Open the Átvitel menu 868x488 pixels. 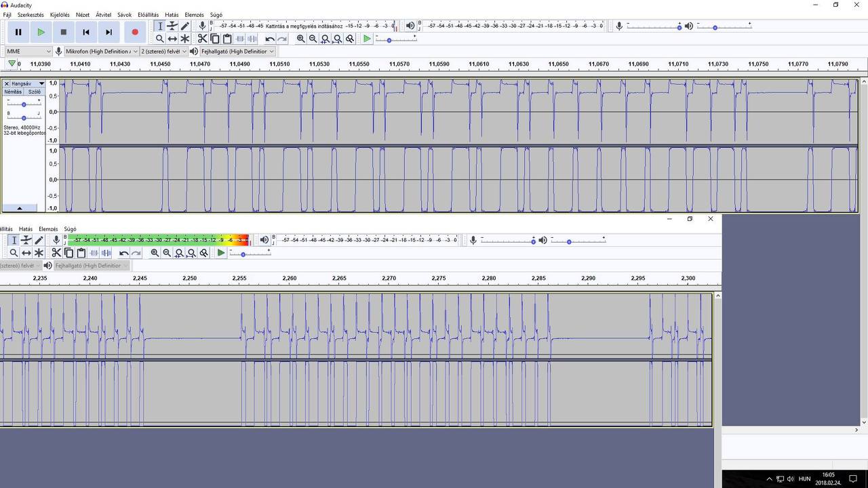coord(104,15)
